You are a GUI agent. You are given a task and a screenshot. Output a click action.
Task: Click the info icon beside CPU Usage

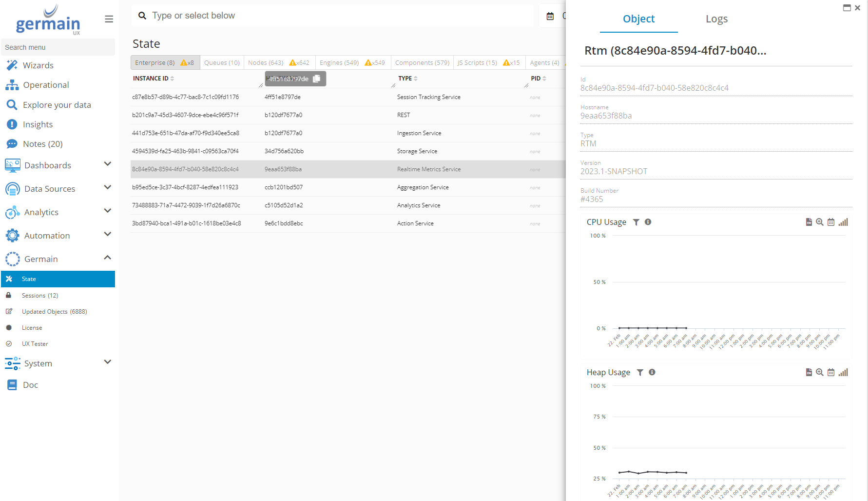(x=648, y=222)
